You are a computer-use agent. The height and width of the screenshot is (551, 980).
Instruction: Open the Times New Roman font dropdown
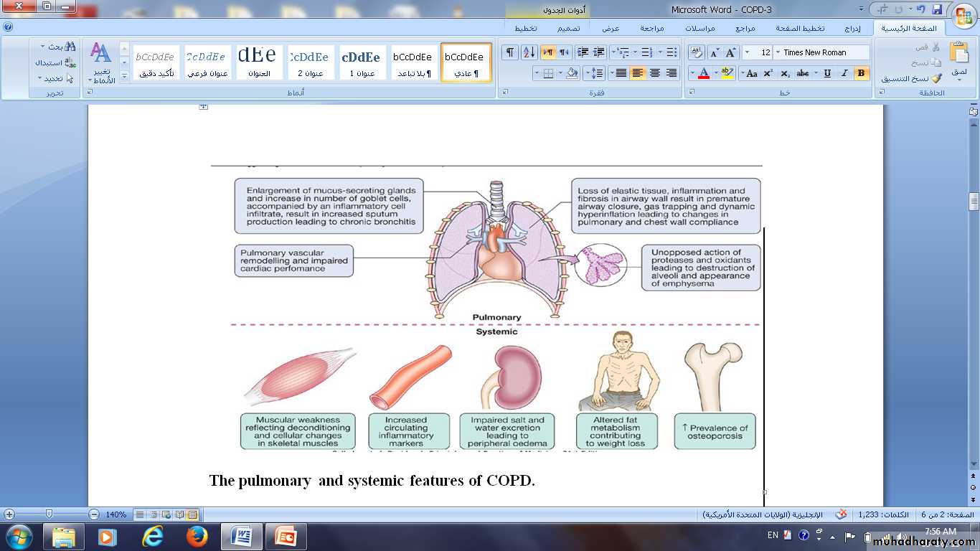click(x=778, y=52)
